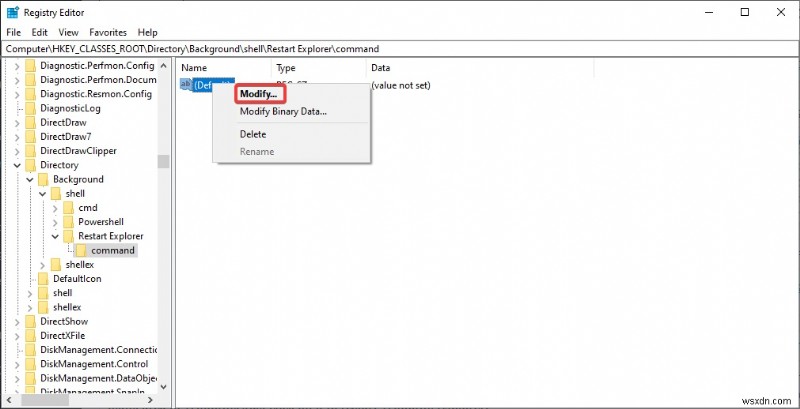Click the tree pane vertical scrollbar thumb

tap(163, 162)
